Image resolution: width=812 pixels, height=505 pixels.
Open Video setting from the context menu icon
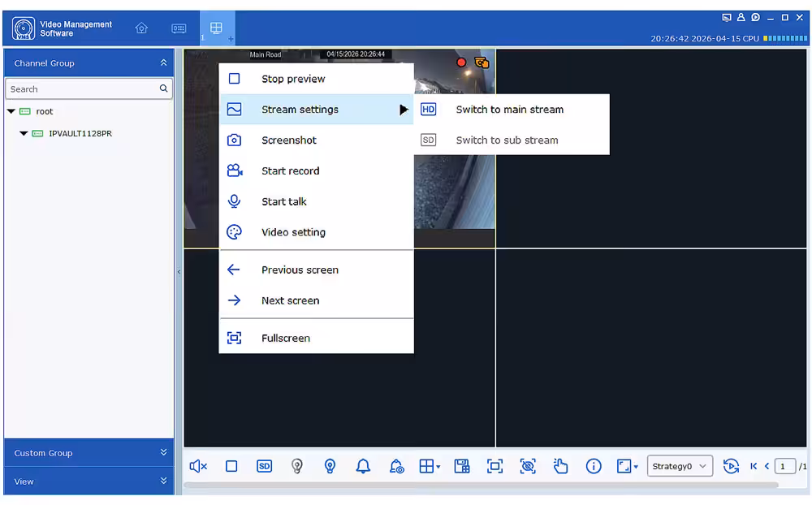coord(234,232)
